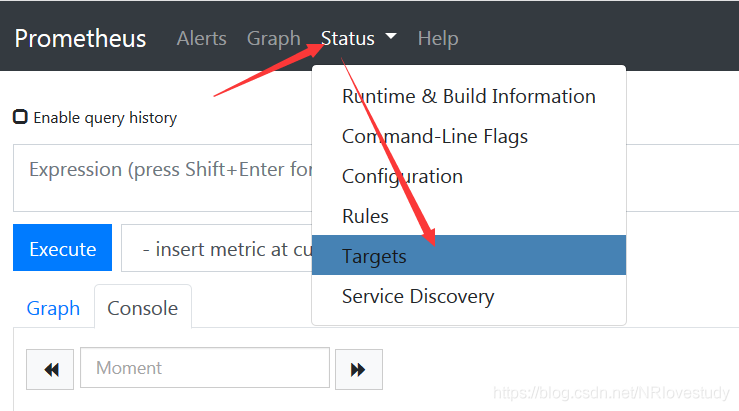Expand the Status dropdown in the navbar

[x=358, y=39]
